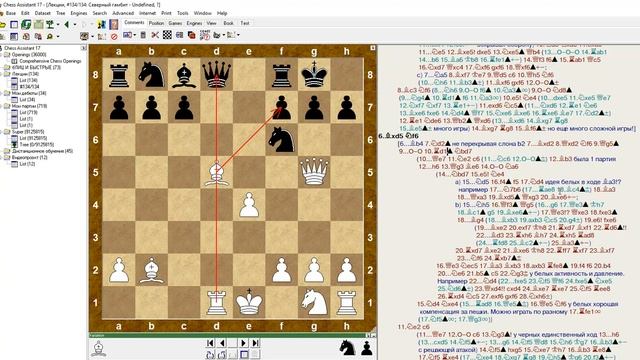Viewport: 640px width, 360px height.
Task: Click the help book icon with question mark
Action: point(113,24)
